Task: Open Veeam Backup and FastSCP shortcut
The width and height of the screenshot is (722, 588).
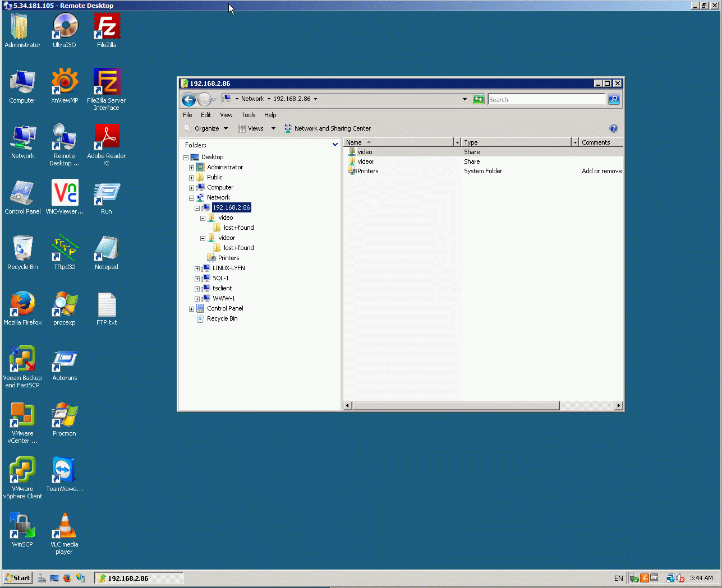Action: coord(22,367)
